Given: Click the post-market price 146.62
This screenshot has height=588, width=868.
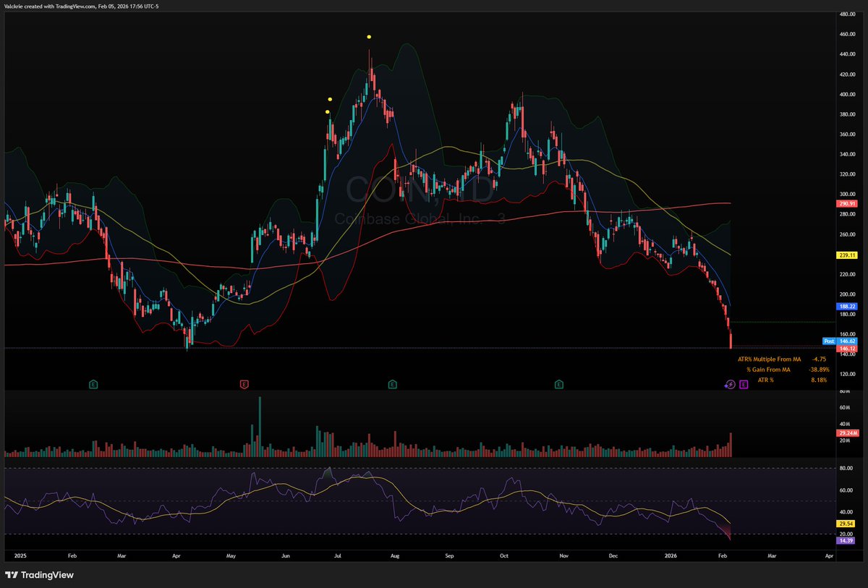Looking at the screenshot, I should (847, 341).
